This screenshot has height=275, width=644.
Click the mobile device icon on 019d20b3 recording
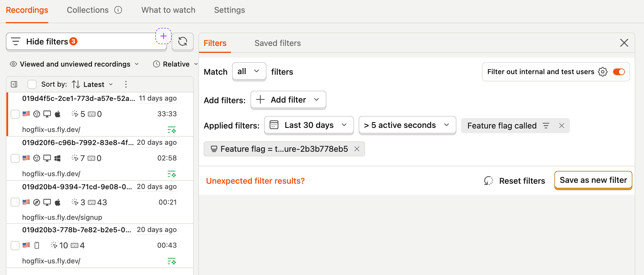(37, 245)
